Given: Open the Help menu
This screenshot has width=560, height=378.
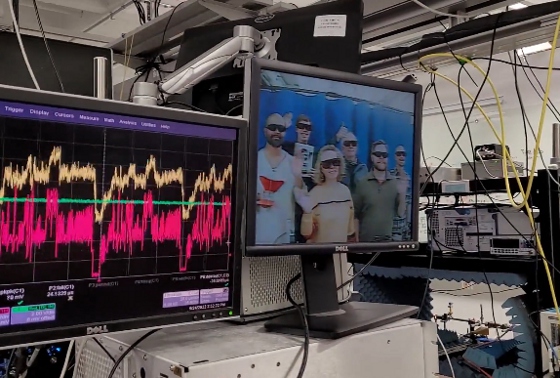Looking at the screenshot, I should (165, 126).
